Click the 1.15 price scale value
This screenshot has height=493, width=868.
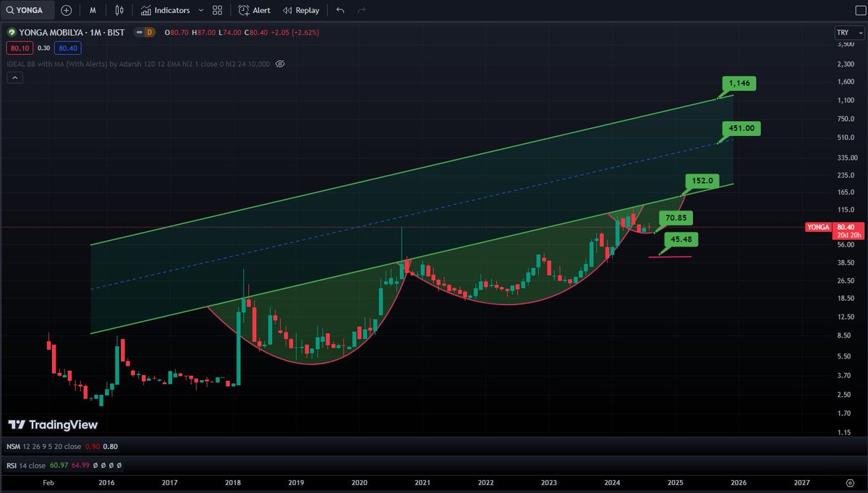click(844, 433)
